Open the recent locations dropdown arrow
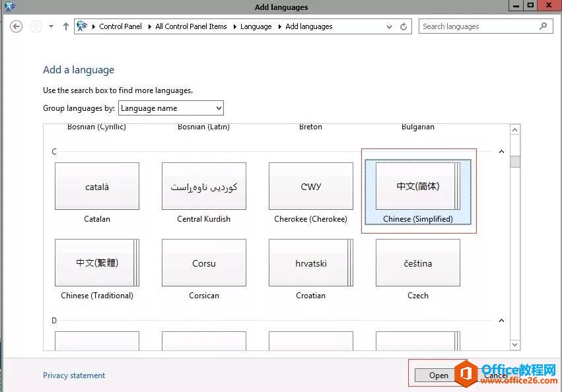562x392 pixels. 52,26
